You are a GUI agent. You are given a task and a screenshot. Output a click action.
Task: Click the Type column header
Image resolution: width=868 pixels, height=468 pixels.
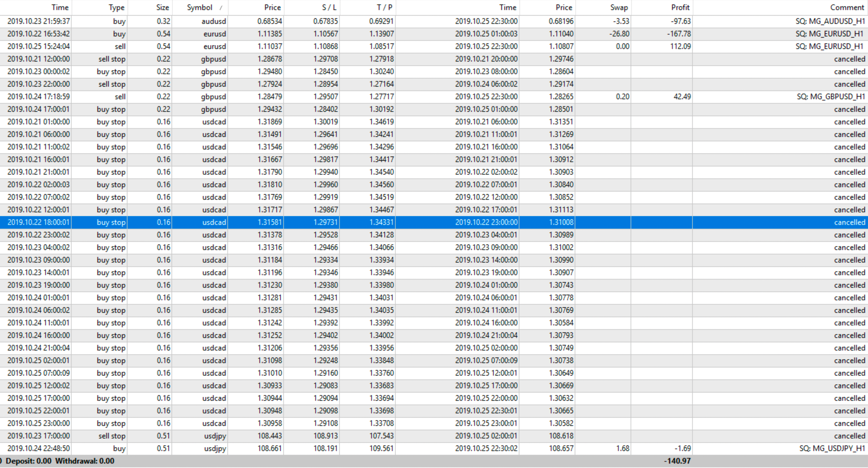coord(116,7)
